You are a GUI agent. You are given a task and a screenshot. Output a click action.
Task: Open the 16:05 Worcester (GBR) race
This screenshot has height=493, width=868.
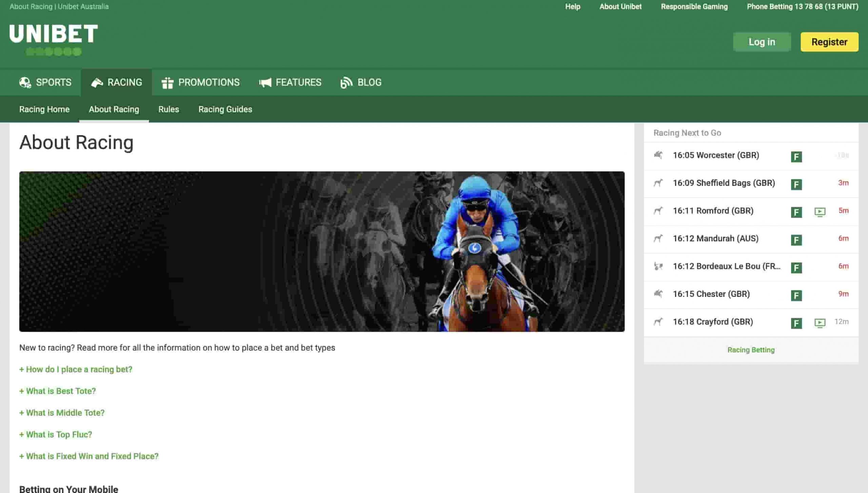tap(751, 156)
